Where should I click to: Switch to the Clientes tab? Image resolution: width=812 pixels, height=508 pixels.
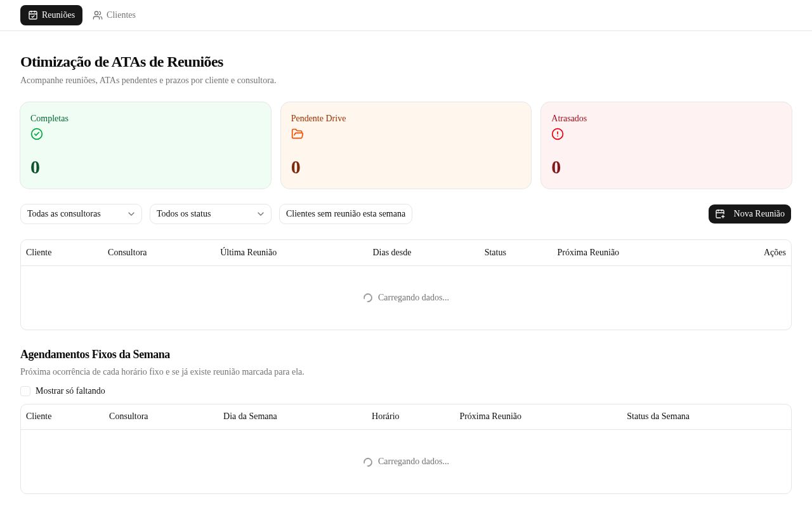tap(114, 15)
